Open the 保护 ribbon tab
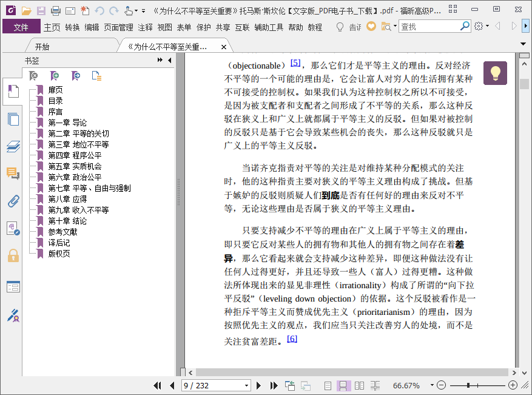The height and width of the screenshot is (395, 532). point(204,27)
